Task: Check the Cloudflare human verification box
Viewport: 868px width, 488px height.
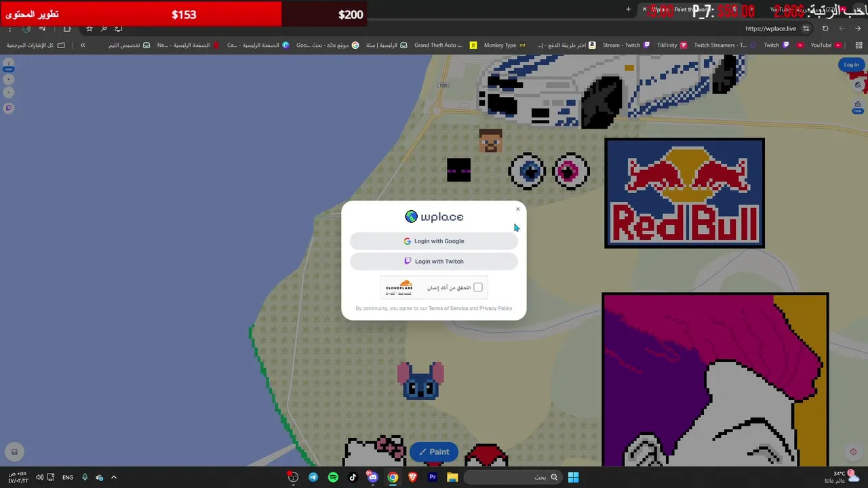Action: tap(478, 287)
